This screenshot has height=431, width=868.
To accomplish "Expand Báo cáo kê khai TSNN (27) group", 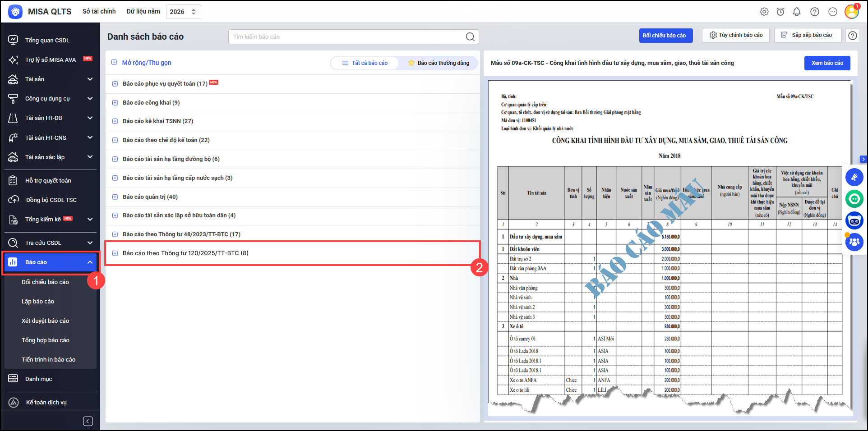I will pyautogui.click(x=115, y=121).
